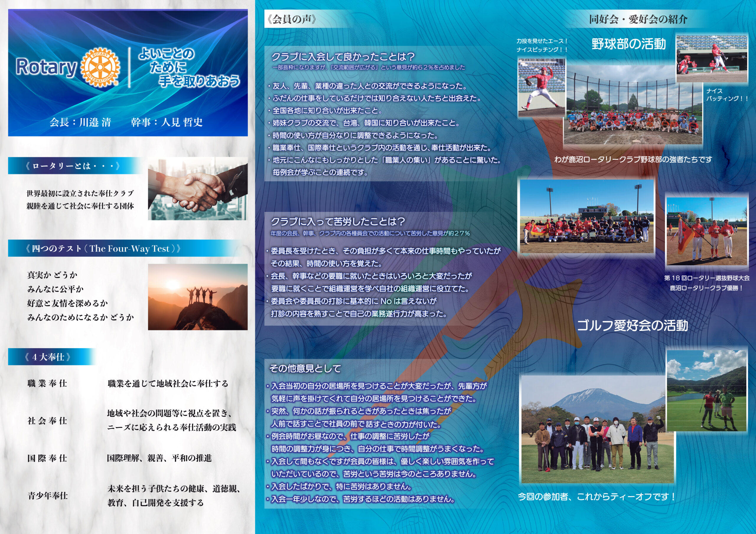The width and height of the screenshot is (756, 534).
Task: Click the Four-Way Test section banner
Action: (103, 248)
